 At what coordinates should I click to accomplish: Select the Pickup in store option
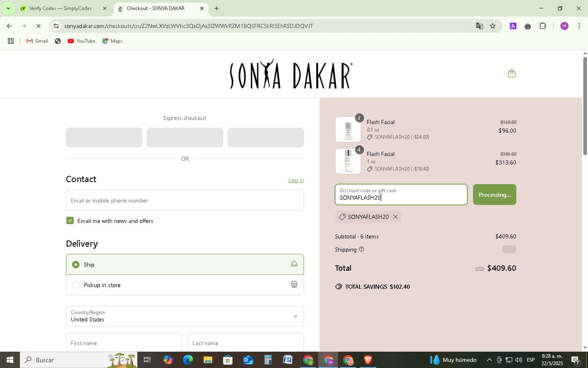(185, 285)
